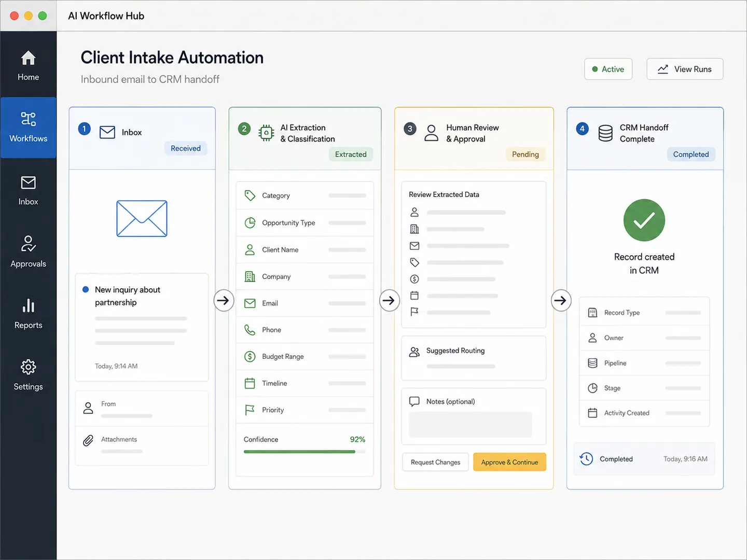Click the CRM Handoff database icon
Viewport: 747px width, 560px height.
coord(605,133)
